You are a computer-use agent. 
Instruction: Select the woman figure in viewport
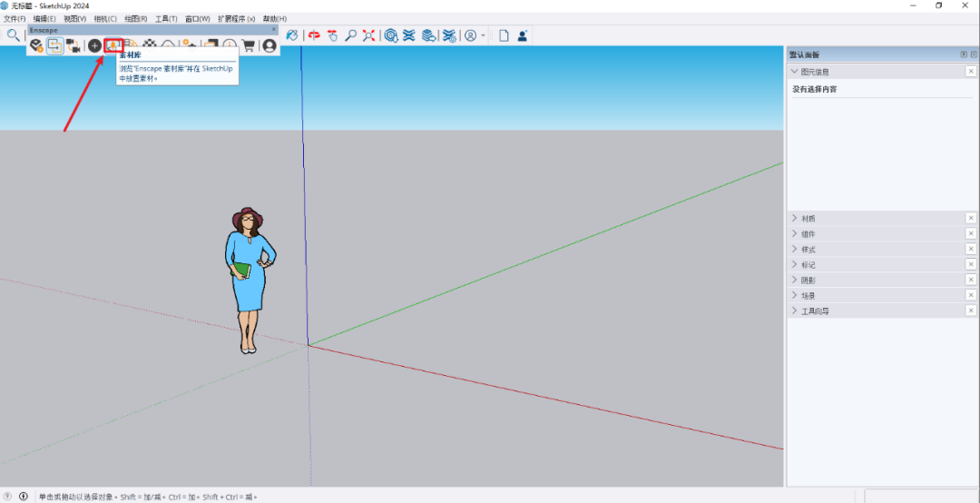[246, 272]
